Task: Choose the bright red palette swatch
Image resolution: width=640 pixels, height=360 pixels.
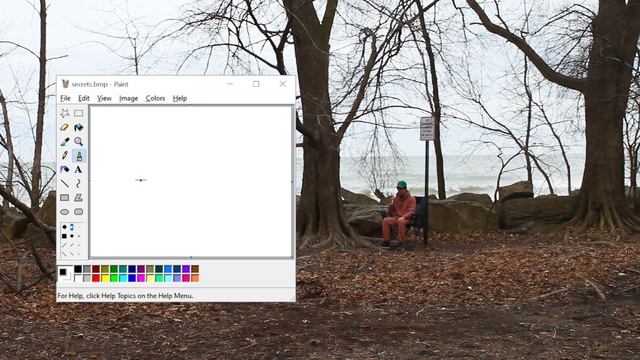Action: coord(96,278)
